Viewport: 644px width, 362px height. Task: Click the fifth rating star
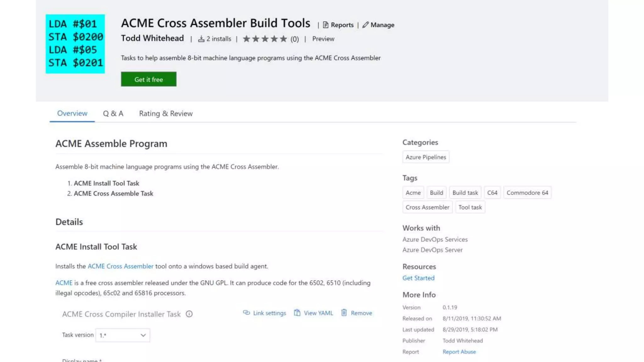click(x=283, y=39)
